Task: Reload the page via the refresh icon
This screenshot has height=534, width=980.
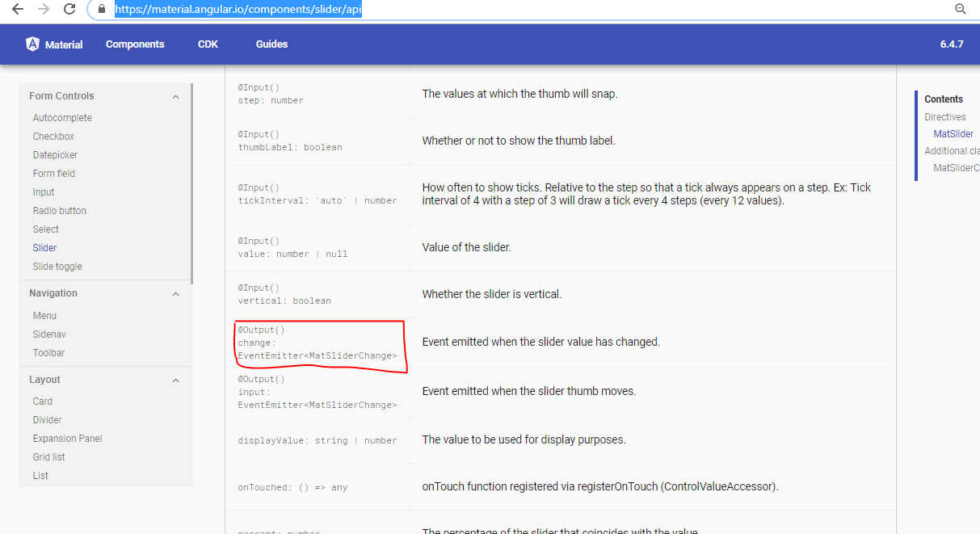Action: point(69,9)
